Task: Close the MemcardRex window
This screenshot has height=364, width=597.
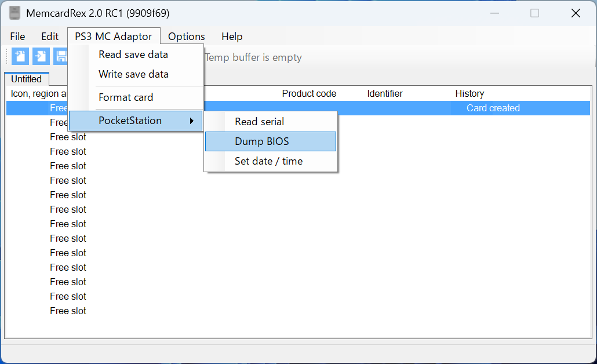Action: click(576, 13)
